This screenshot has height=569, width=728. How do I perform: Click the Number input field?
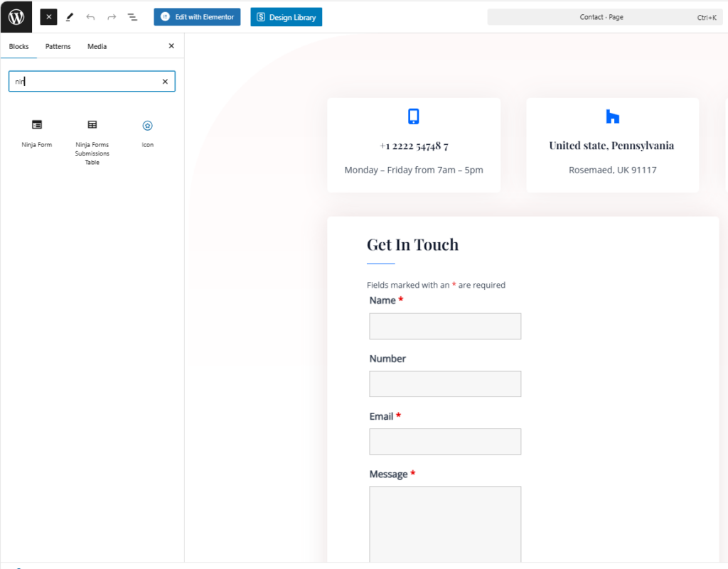tap(445, 384)
